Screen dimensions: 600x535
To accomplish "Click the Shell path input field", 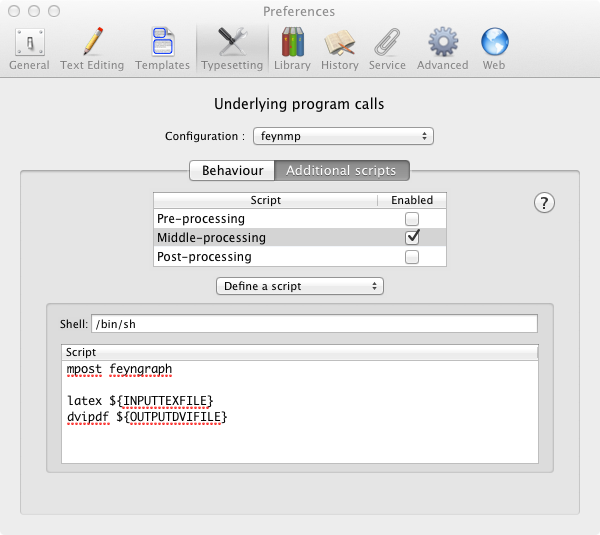I will (x=314, y=324).
